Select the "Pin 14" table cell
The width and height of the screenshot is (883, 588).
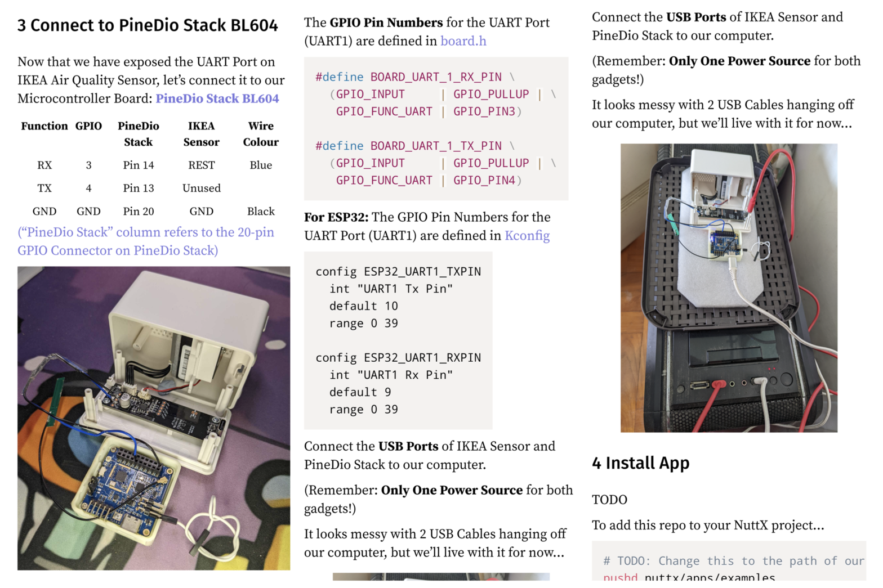point(139,165)
